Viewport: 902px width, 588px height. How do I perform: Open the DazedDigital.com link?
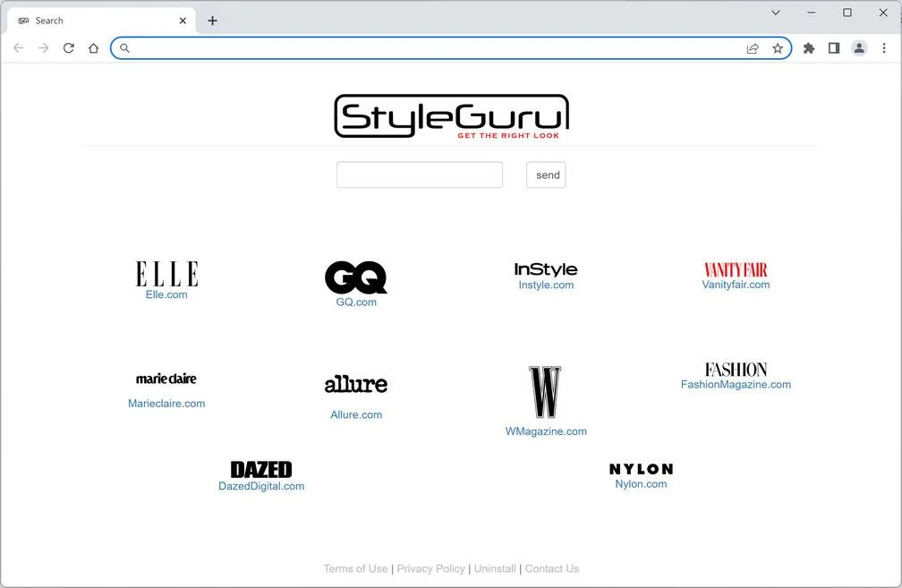point(261,486)
